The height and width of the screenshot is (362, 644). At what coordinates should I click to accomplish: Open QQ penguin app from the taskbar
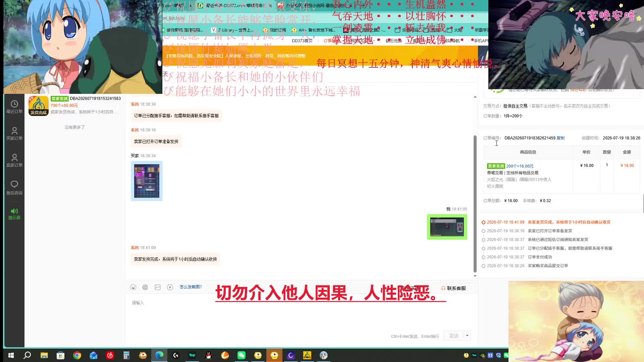click(x=209, y=355)
